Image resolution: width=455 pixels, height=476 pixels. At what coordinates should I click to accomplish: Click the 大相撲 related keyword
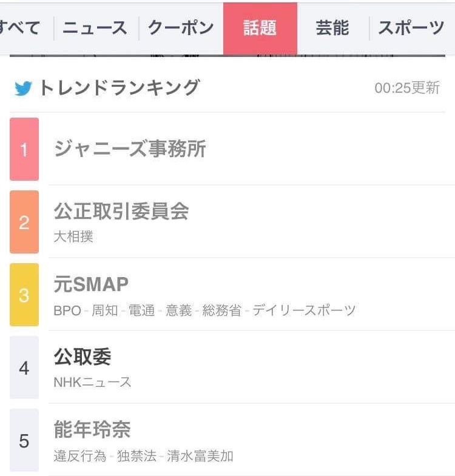pos(73,237)
